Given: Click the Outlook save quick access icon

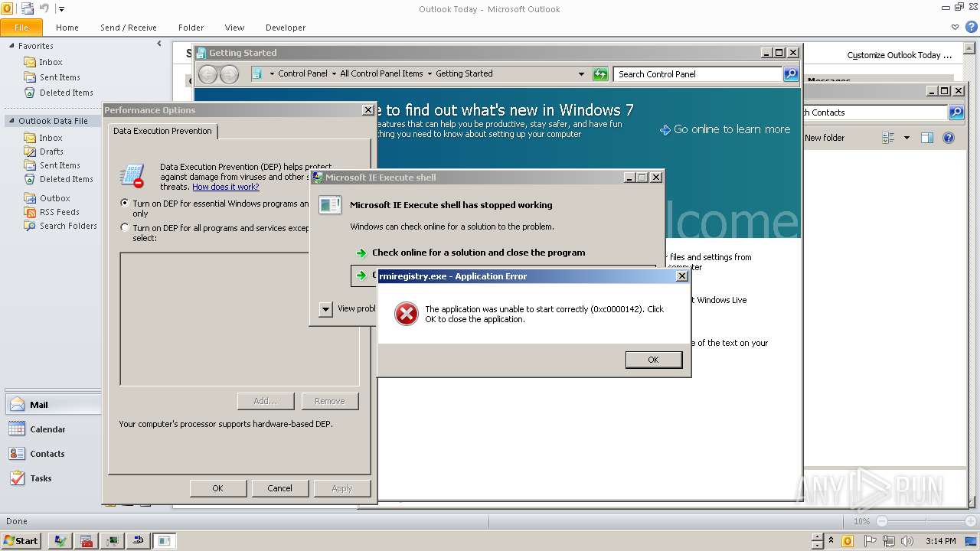Looking at the screenshot, I should [x=28, y=8].
